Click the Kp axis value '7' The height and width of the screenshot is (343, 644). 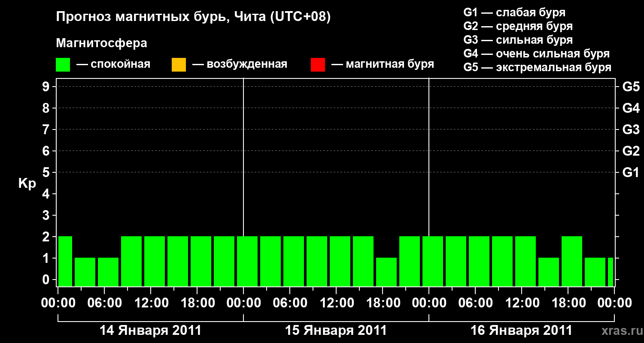tap(47, 129)
